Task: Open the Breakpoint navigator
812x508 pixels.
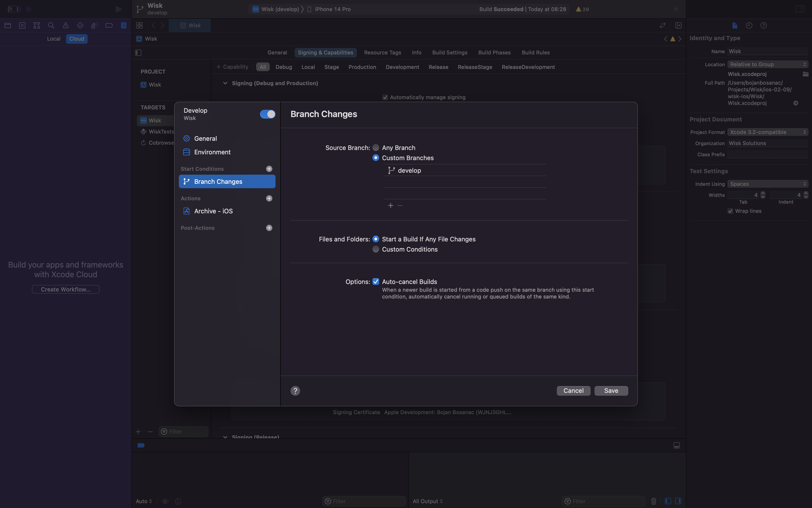Action: pos(109,25)
